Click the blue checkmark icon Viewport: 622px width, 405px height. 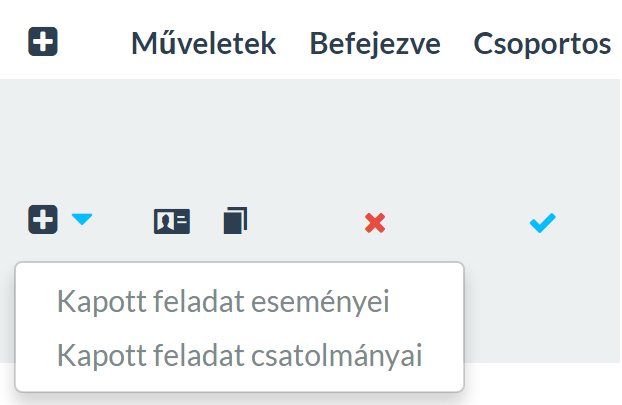pos(542,221)
